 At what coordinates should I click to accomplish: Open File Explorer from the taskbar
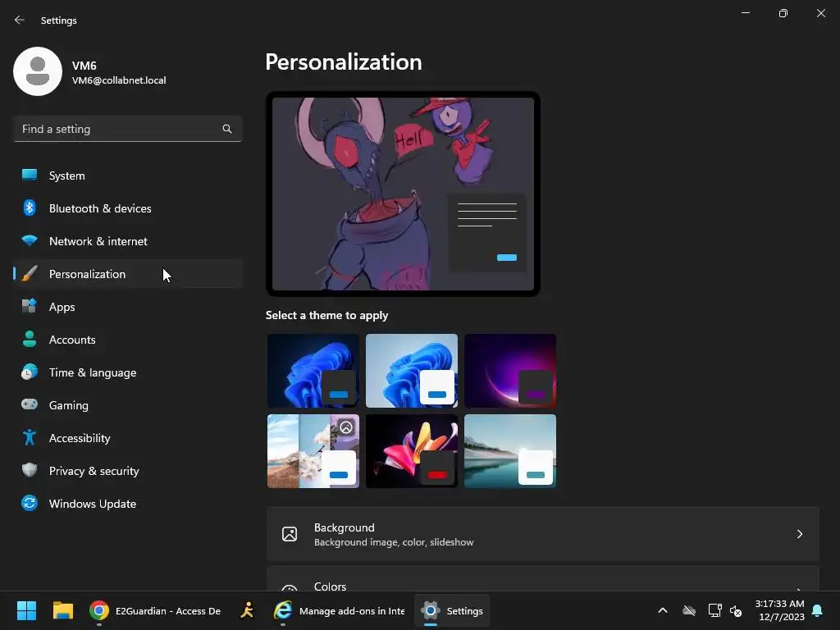coord(62,610)
